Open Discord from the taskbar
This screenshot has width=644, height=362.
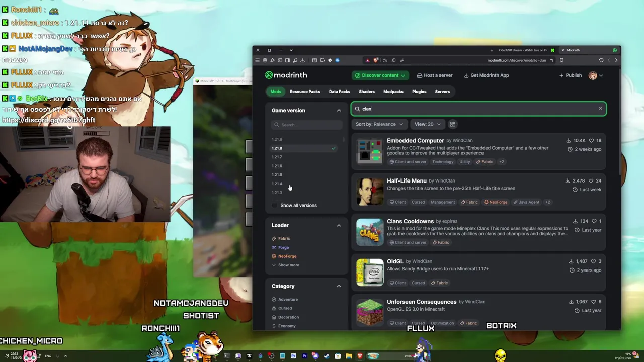pyautogui.click(x=315, y=356)
